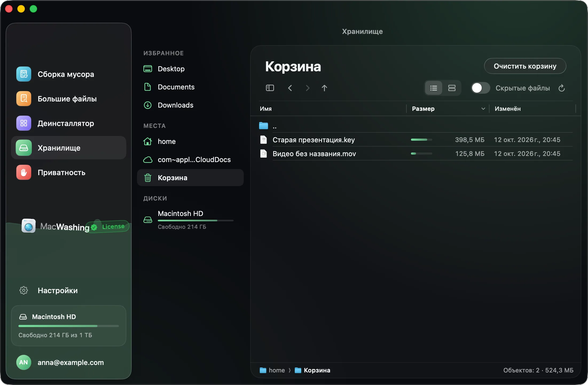Go up one folder level
The height and width of the screenshot is (385, 588).
324,88
